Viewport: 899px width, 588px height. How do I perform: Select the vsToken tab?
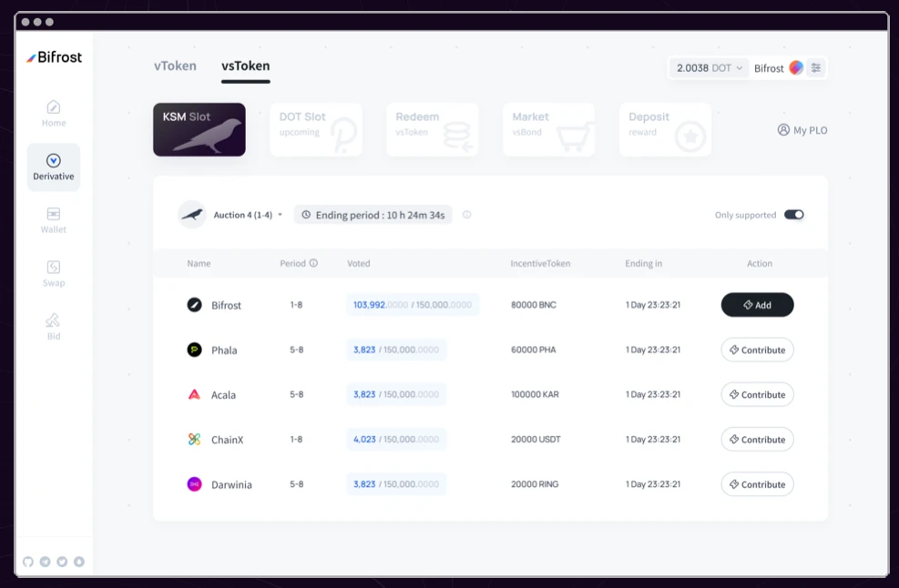click(245, 66)
